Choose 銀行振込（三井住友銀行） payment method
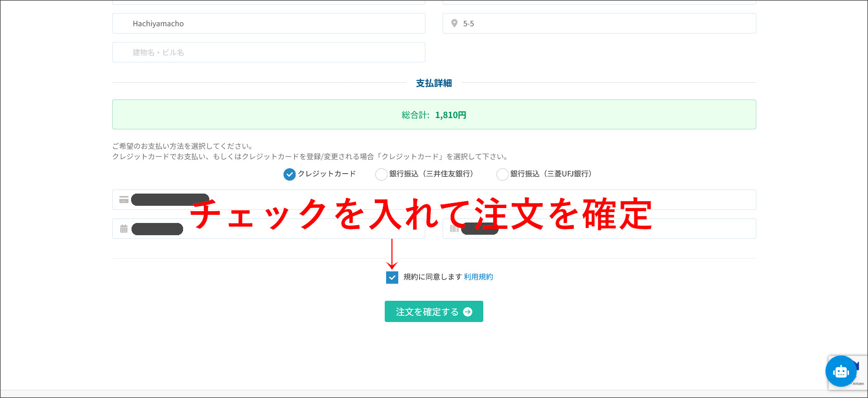This screenshot has height=398, width=868. (x=381, y=174)
